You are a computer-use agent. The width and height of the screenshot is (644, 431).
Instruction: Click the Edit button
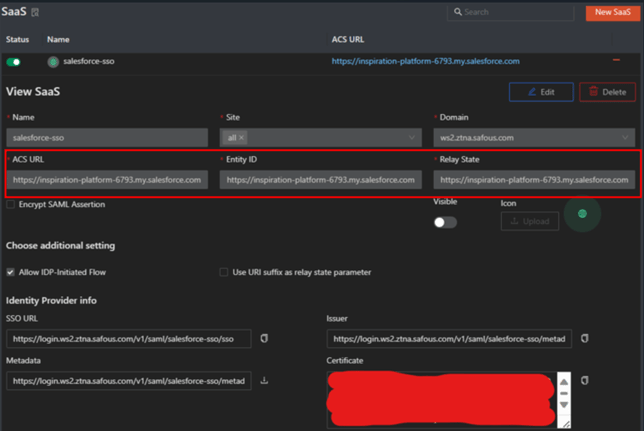coord(540,92)
